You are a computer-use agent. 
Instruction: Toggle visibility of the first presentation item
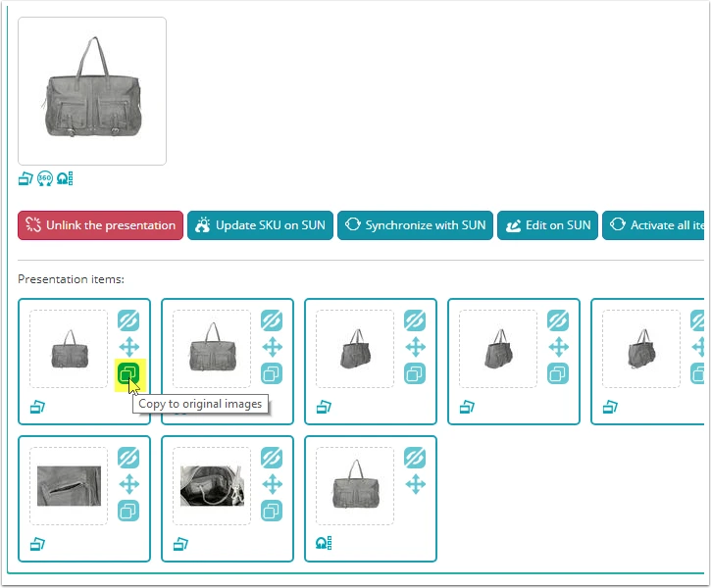pyautogui.click(x=128, y=320)
